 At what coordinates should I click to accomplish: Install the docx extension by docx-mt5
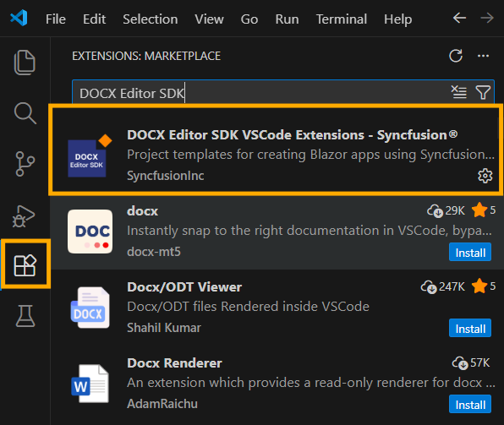(470, 253)
